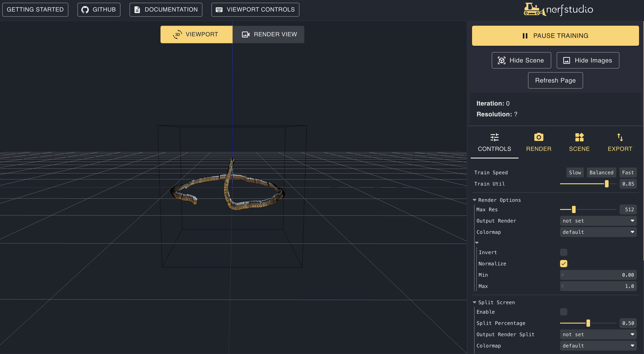Open the Export panel arrows icon
Screen dimensions: 644x354
coord(620,137)
